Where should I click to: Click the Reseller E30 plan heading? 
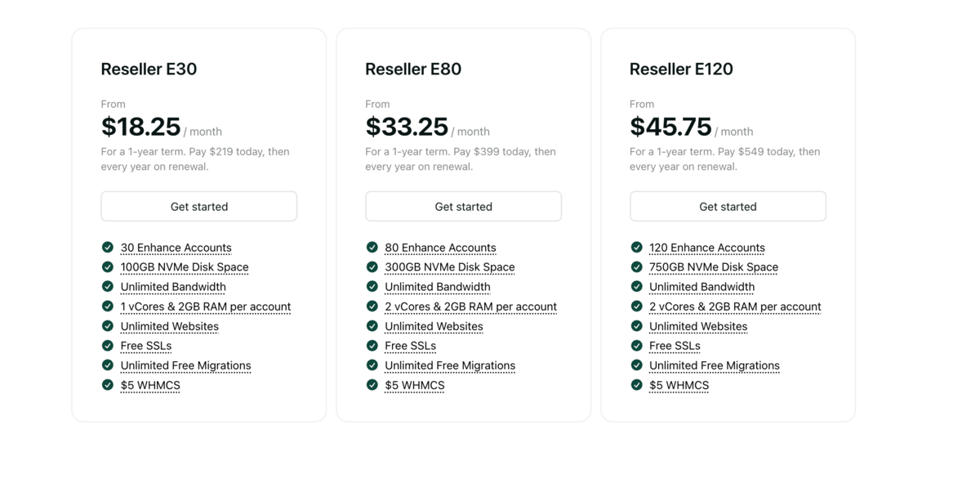tap(149, 69)
